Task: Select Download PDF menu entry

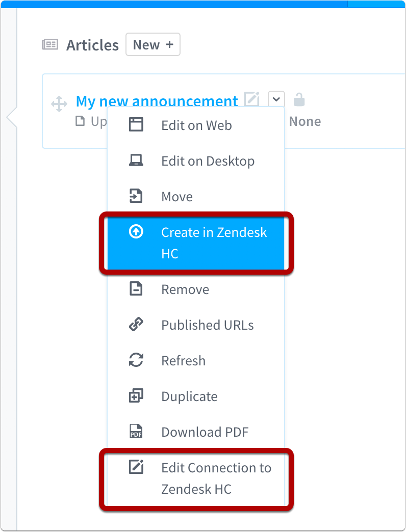Action: click(x=196, y=432)
